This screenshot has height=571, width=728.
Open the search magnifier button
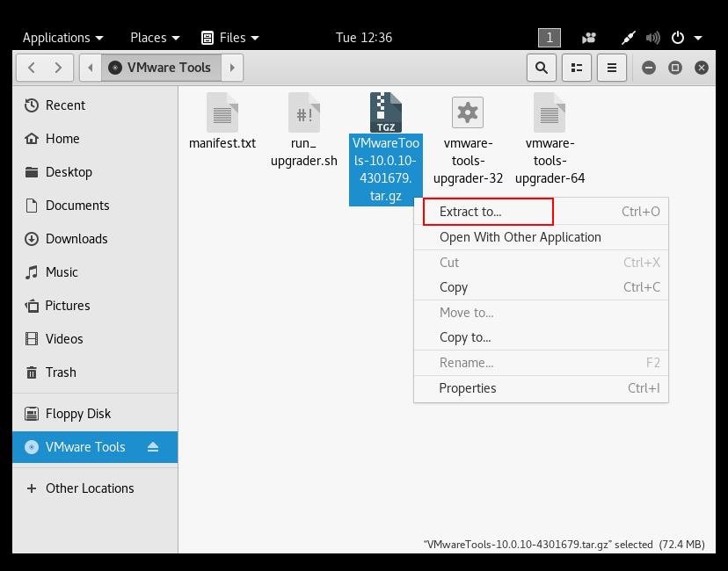[542, 68]
